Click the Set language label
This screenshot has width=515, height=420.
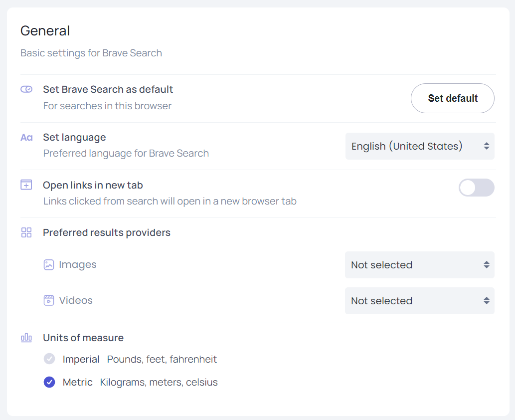[x=74, y=137]
